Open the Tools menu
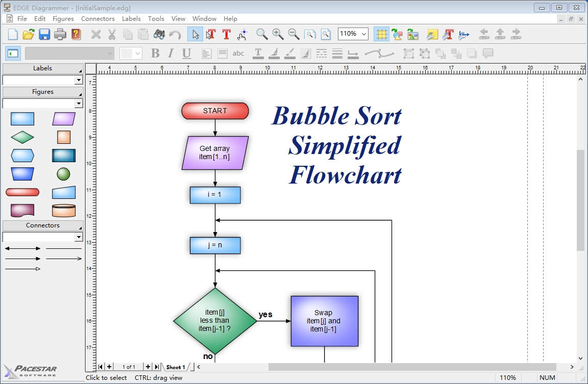Viewport: 588px width, 384px height. [x=156, y=19]
